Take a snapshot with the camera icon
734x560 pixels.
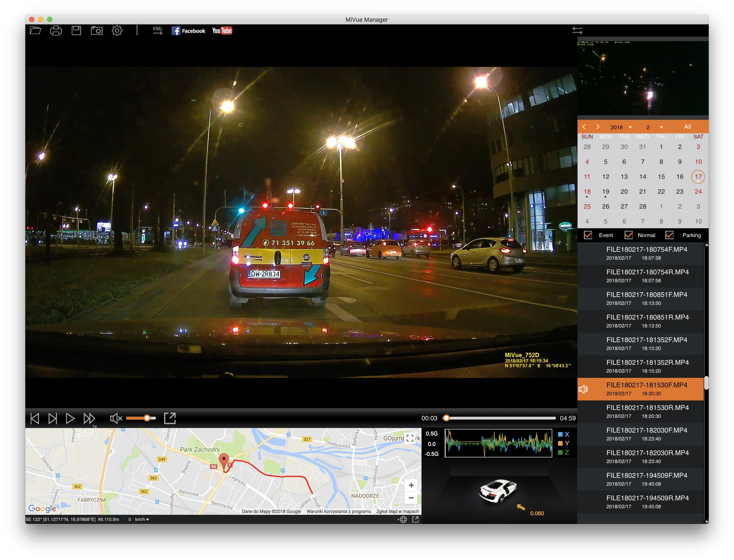point(97,30)
